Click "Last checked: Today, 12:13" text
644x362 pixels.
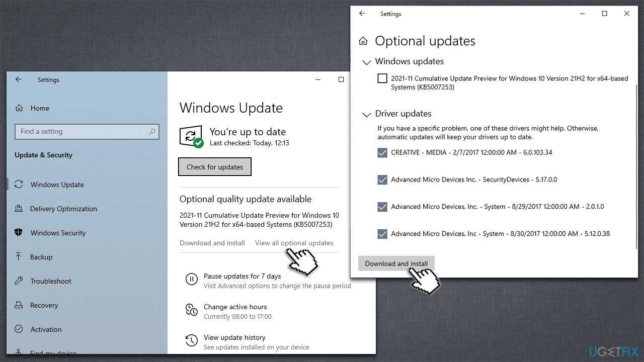coord(250,143)
